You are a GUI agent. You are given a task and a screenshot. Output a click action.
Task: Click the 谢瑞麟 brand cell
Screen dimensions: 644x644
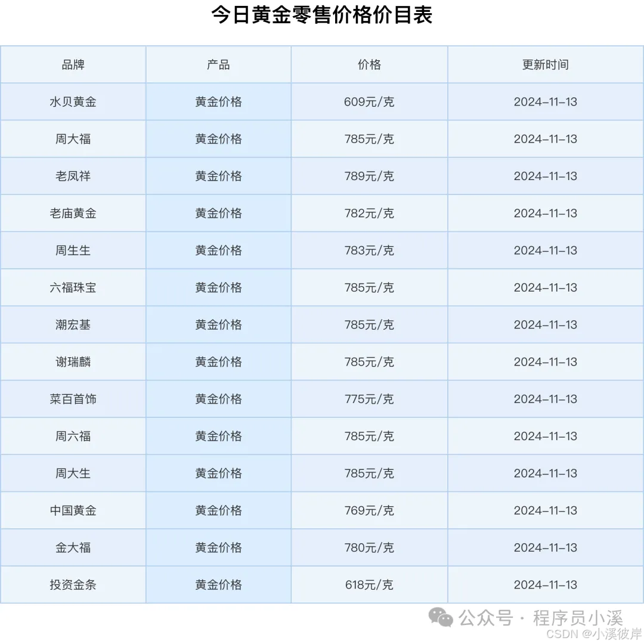[x=73, y=362]
